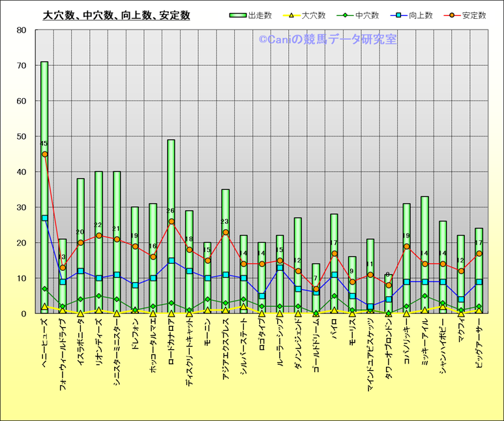This screenshot has height=421, width=504.
Task: Select the blue 向上数 square at ルーラーシップ
Action: [280, 268]
